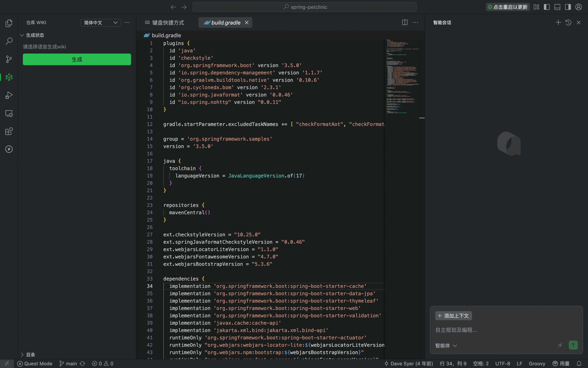Click the Dave Syer blame entry
This screenshot has width=588, height=368.
click(x=408, y=364)
